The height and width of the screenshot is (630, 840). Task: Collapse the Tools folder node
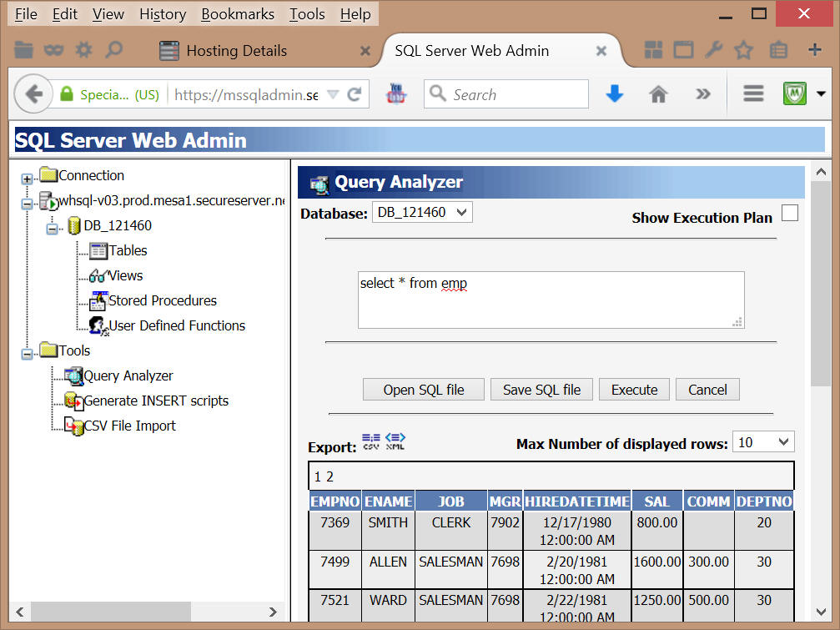point(27,354)
